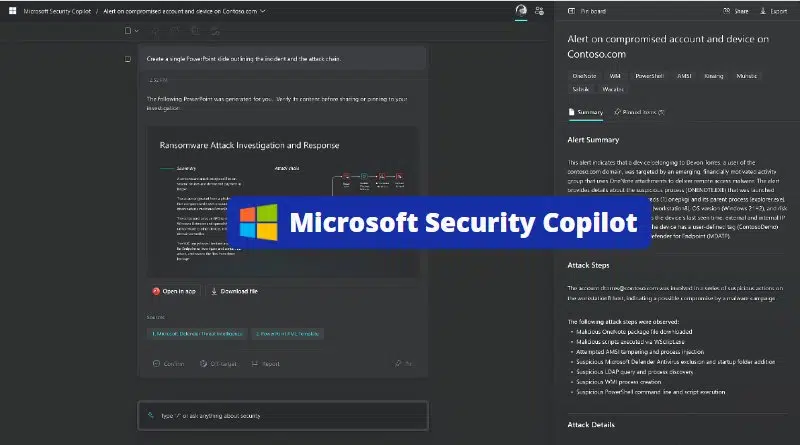Screen dimensions: 800x445
Task: Click the sparkle prompts icon in input box
Action: [x=151, y=415]
